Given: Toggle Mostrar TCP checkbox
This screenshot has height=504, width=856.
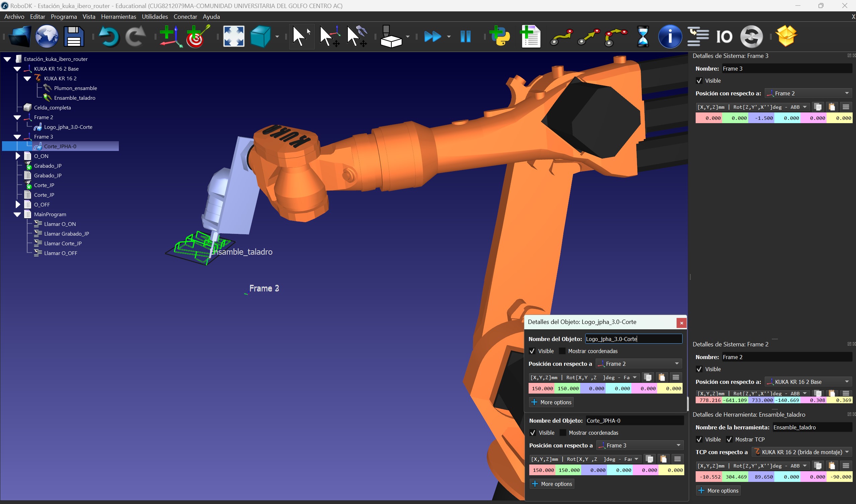Looking at the screenshot, I should coord(729,439).
